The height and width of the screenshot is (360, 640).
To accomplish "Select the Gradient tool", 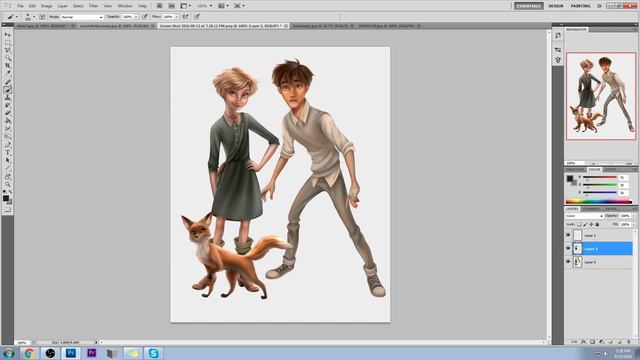I will coord(8,120).
